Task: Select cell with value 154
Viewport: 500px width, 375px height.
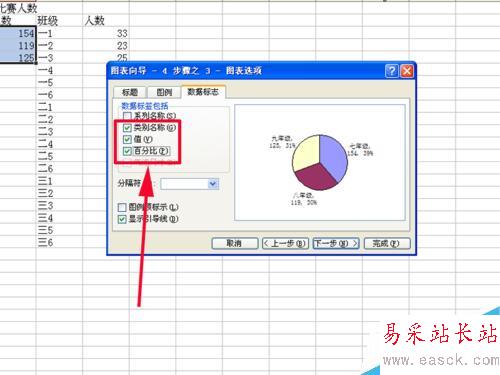Action: [18, 33]
